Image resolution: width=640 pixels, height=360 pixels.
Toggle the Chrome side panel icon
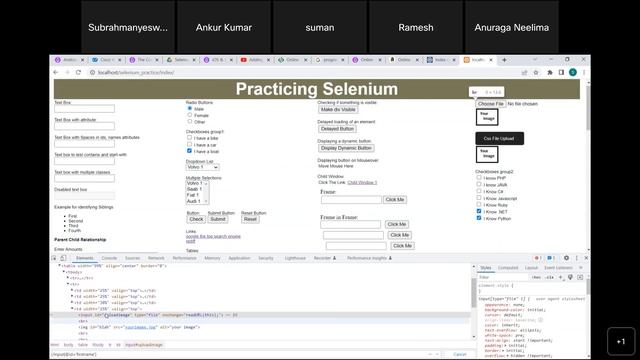click(x=561, y=72)
